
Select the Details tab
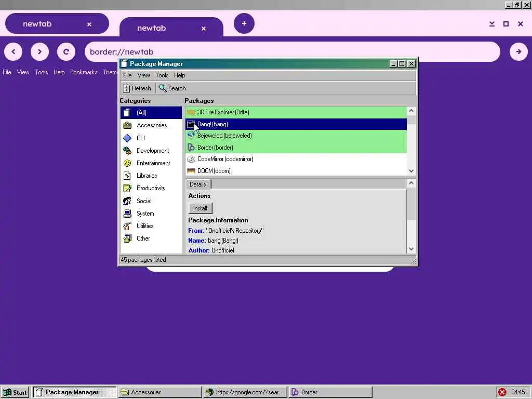tap(198, 184)
